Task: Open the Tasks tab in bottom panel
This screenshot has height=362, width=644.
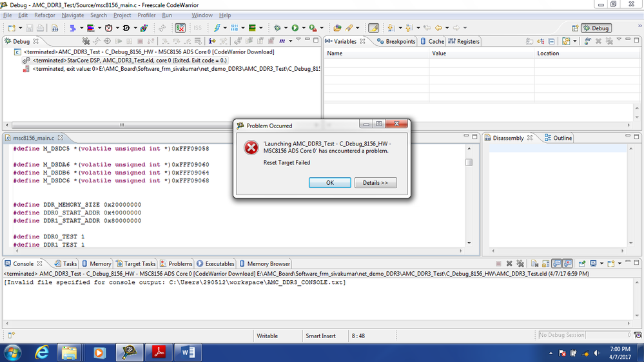Action: pyautogui.click(x=66, y=264)
